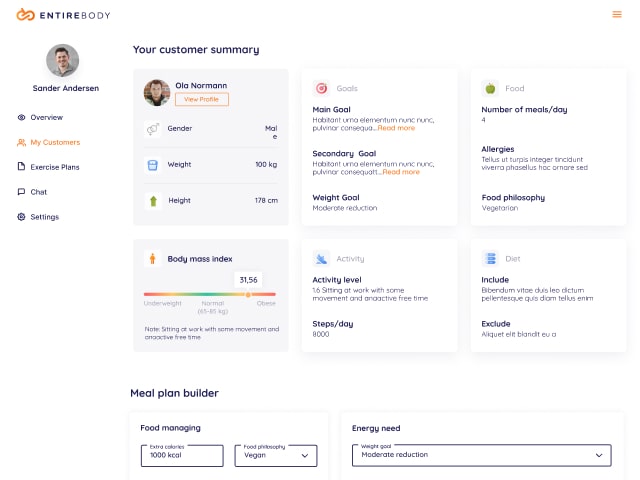Click the BMI slider handle
640x480 pixels.
click(248, 294)
